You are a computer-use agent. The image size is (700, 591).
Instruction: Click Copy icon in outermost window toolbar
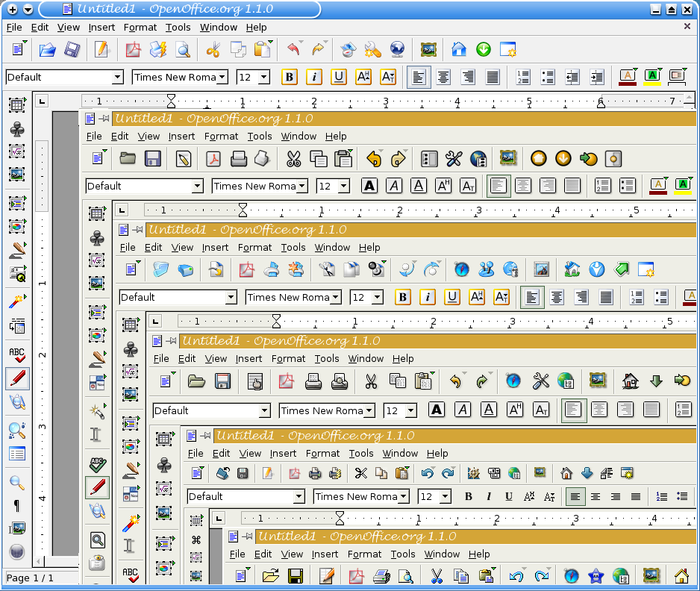tap(238, 49)
